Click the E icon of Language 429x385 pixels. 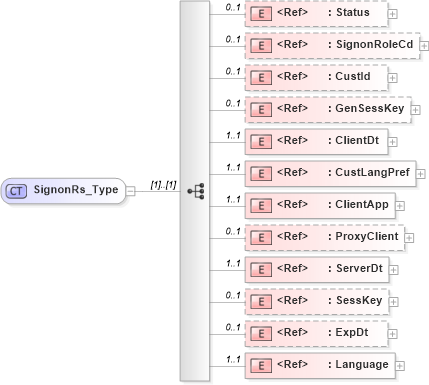click(261, 366)
